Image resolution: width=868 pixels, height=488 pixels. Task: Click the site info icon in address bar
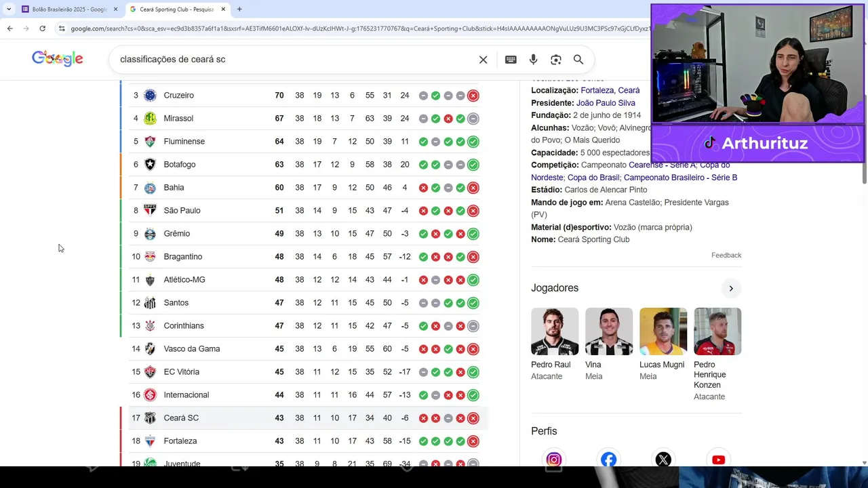tap(62, 28)
